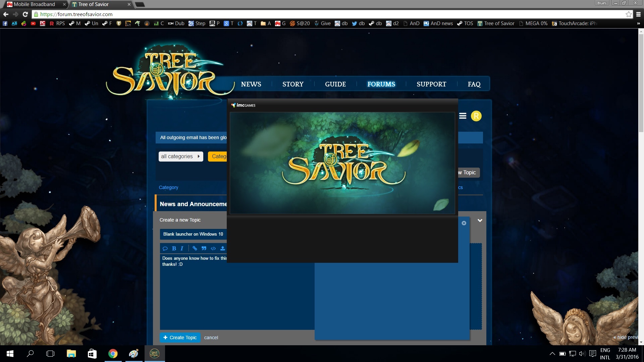Open the forum hamburger menu
This screenshot has height=362, width=644.
point(463,116)
